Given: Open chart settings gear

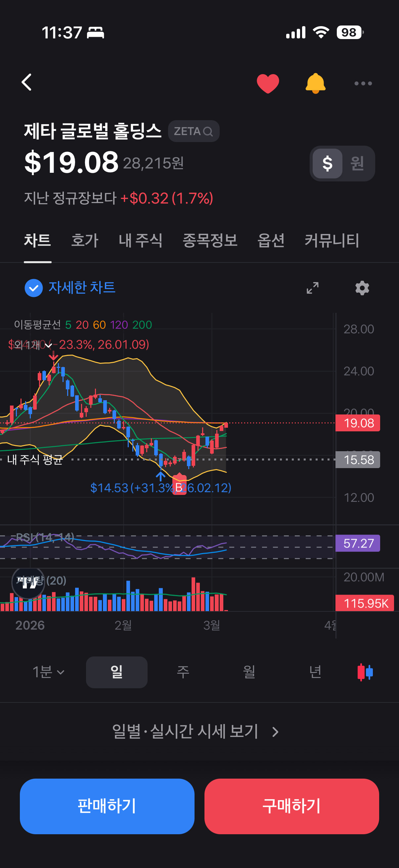Looking at the screenshot, I should [x=362, y=288].
